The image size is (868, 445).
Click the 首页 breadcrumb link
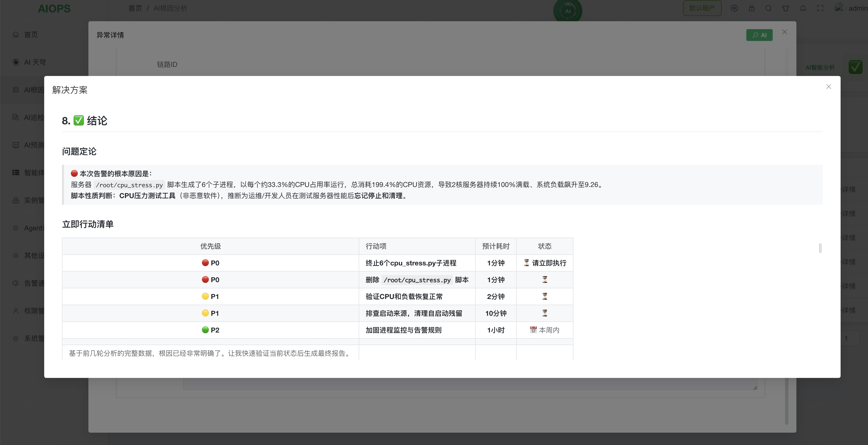[x=135, y=8]
